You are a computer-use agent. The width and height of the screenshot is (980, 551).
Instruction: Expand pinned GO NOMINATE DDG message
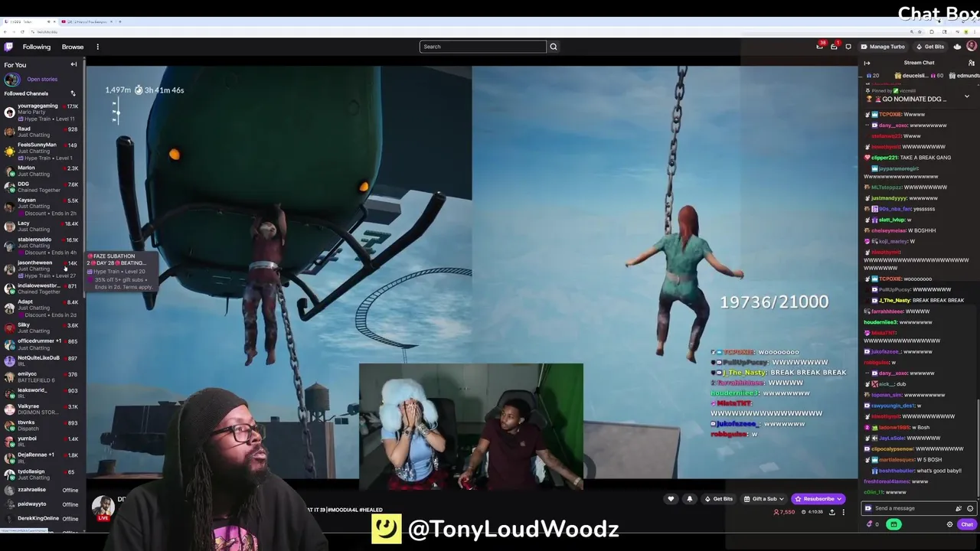966,96
